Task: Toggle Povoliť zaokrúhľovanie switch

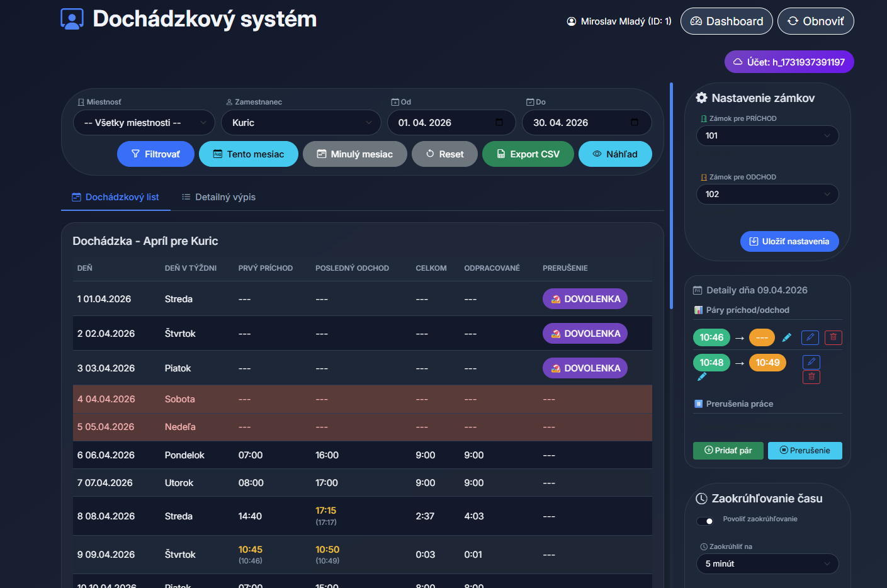Action: pos(705,521)
